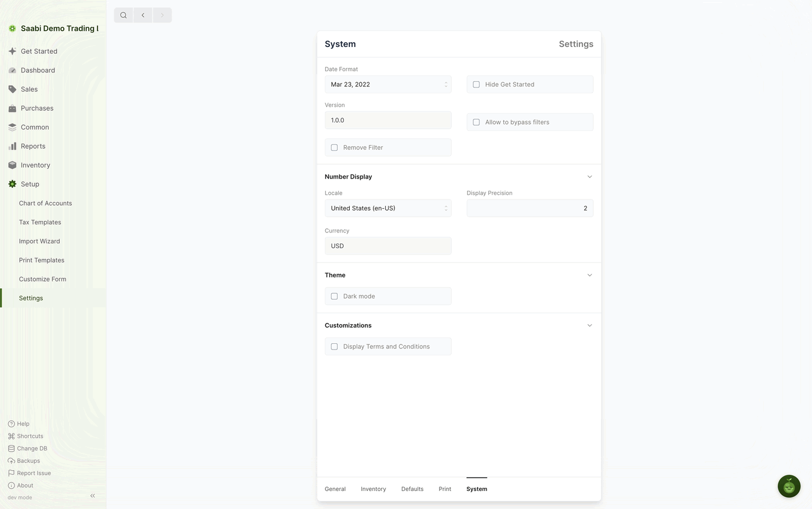Click the Display Precision field
812x509 pixels.
530,208
